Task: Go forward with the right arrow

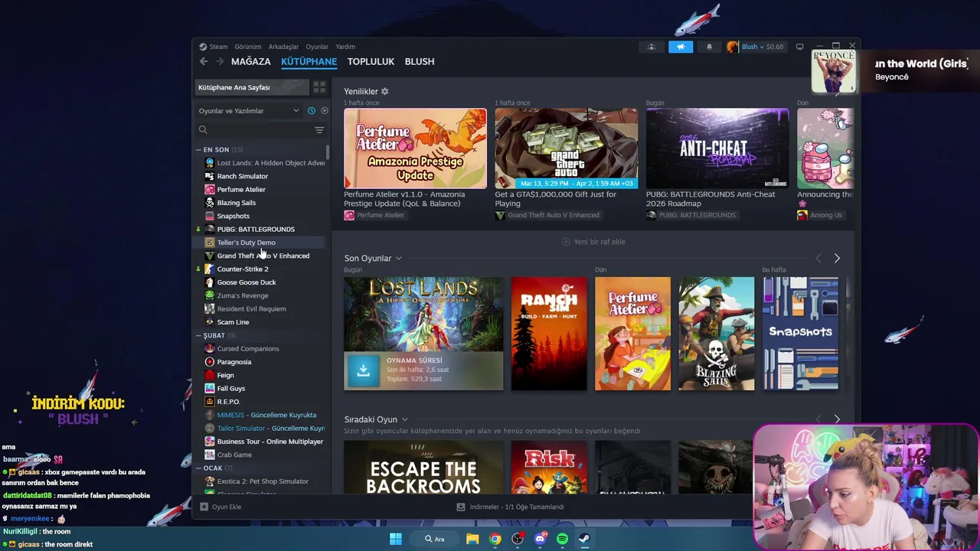Action: tap(220, 61)
